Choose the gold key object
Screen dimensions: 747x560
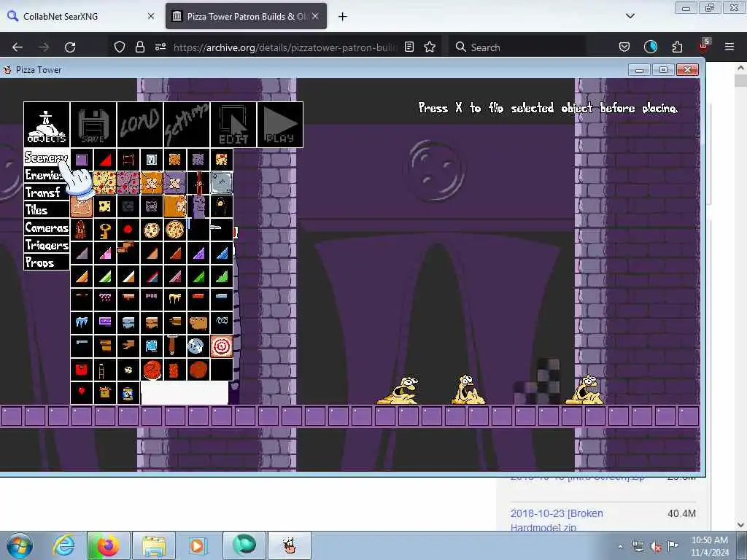tap(105, 230)
